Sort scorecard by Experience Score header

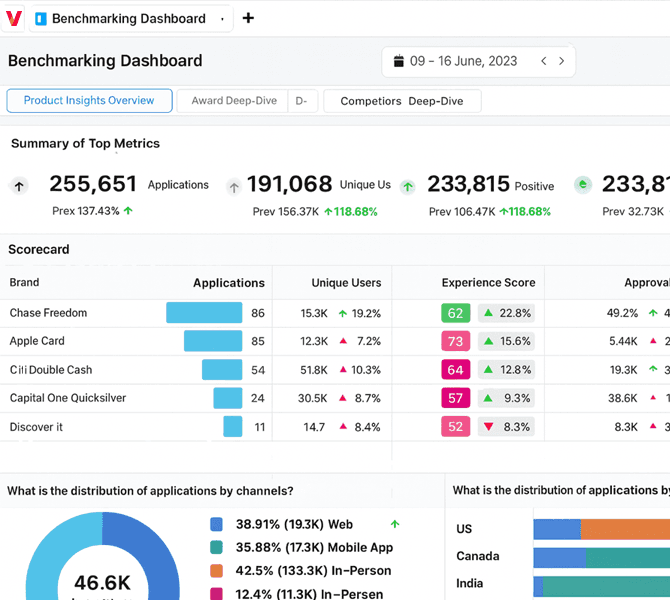click(x=488, y=282)
